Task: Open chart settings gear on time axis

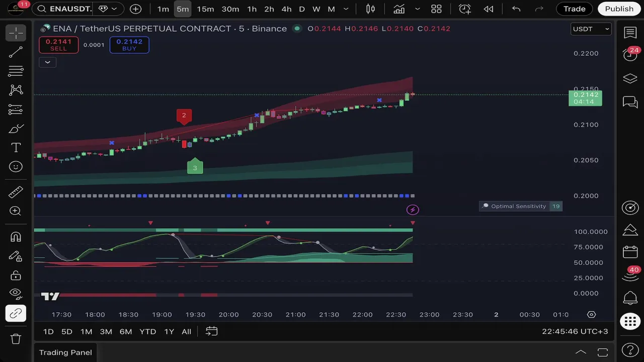Action: (x=592, y=315)
